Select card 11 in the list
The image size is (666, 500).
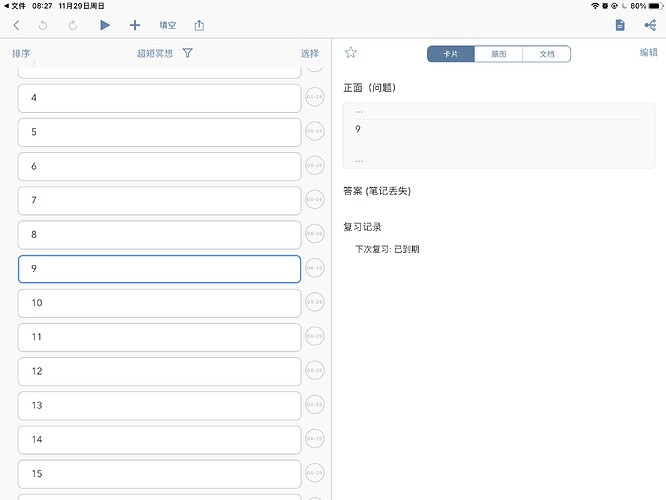pos(159,337)
